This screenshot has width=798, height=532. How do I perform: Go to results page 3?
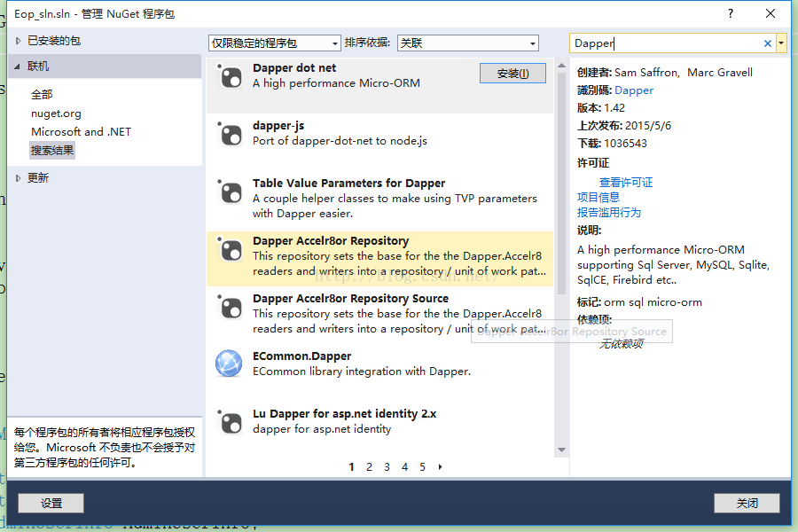coord(387,467)
